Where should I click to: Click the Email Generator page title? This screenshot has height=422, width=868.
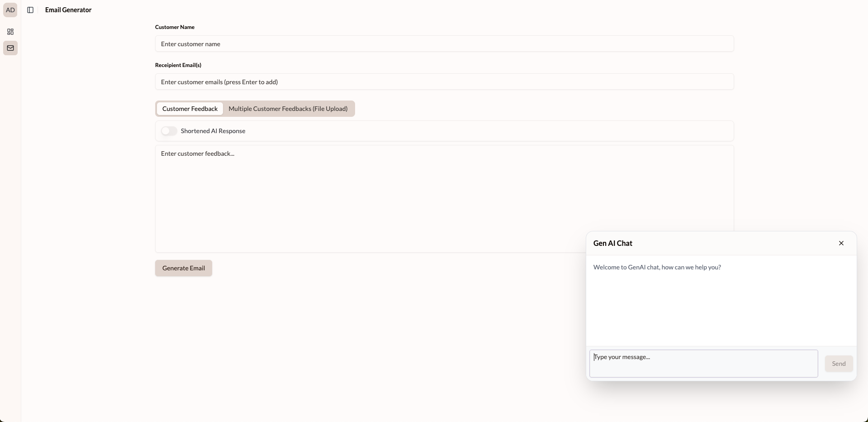click(x=68, y=10)
